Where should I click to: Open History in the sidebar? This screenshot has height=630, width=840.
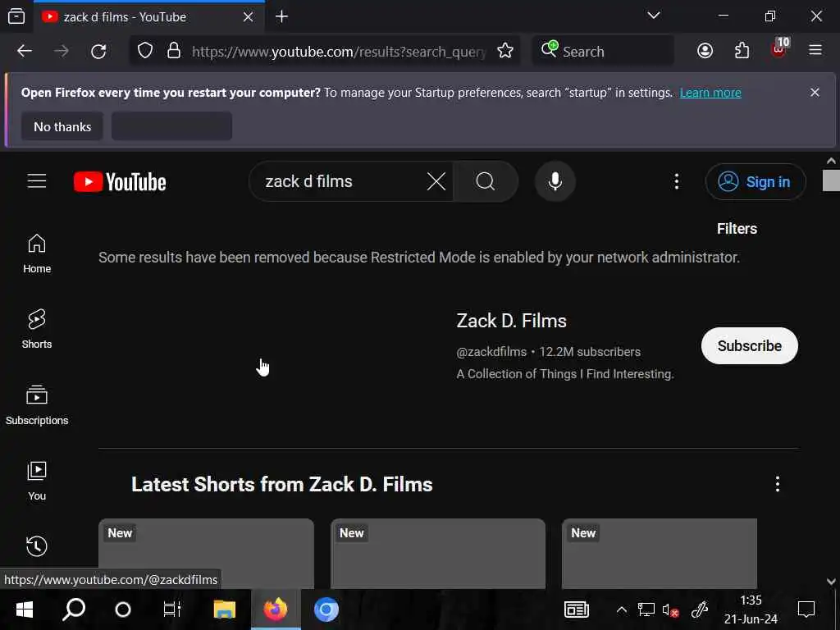pyautogui.click(x=37, y=546)
